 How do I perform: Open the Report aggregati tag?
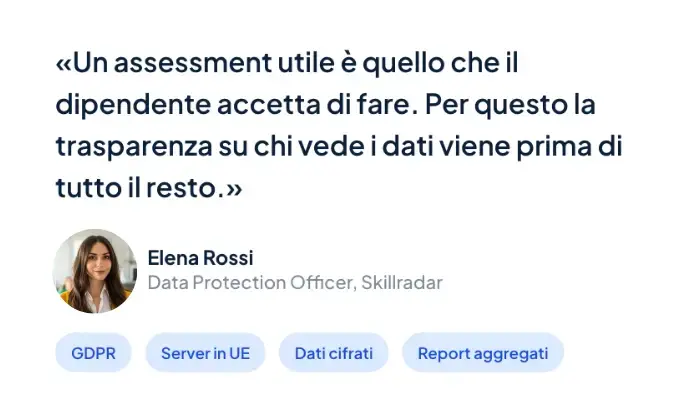(x=483, y=353)
